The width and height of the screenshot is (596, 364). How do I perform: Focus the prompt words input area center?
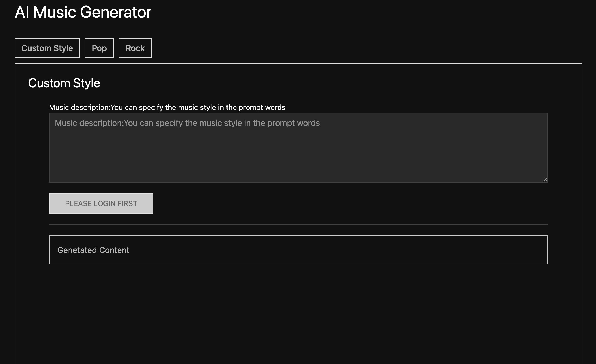coord(298,147)
